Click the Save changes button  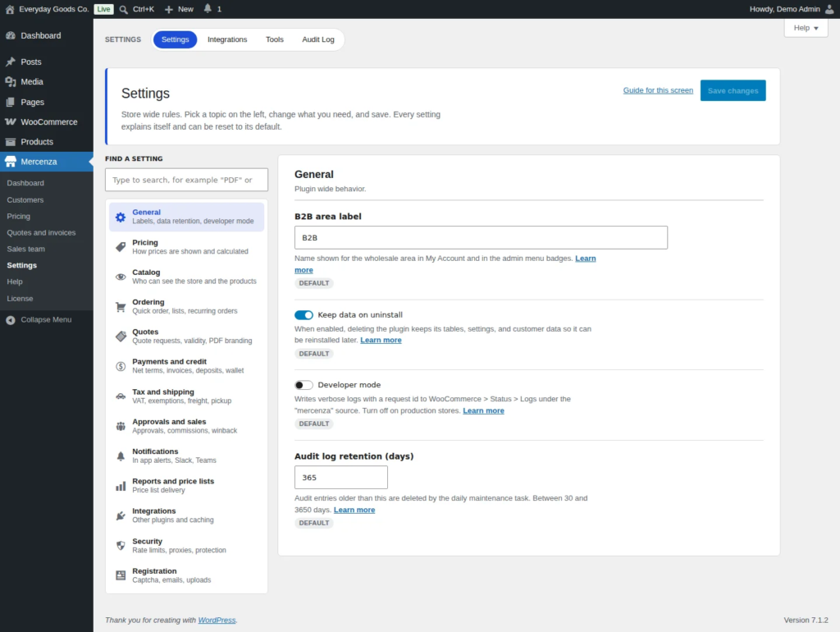tap(733, 90)
